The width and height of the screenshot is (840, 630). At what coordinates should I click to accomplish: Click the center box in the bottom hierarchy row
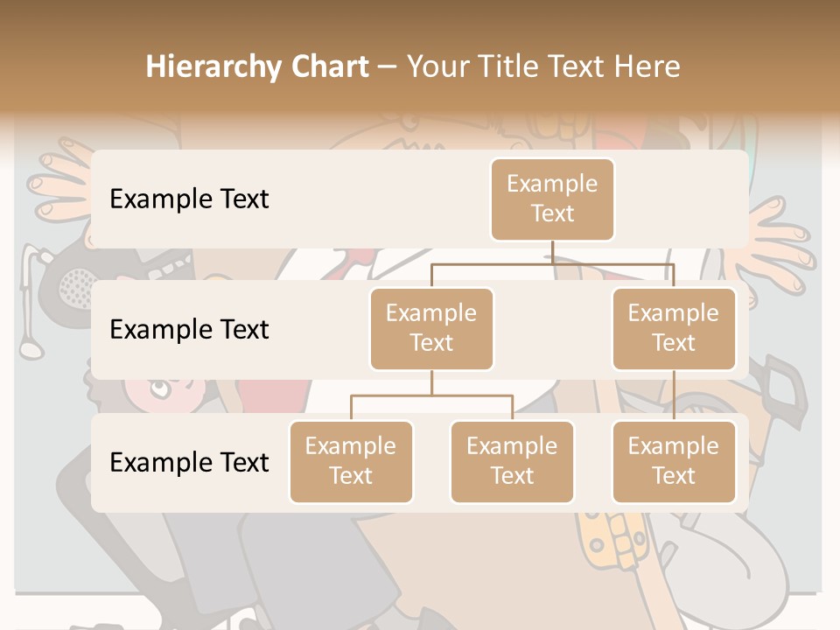point(512,462)
